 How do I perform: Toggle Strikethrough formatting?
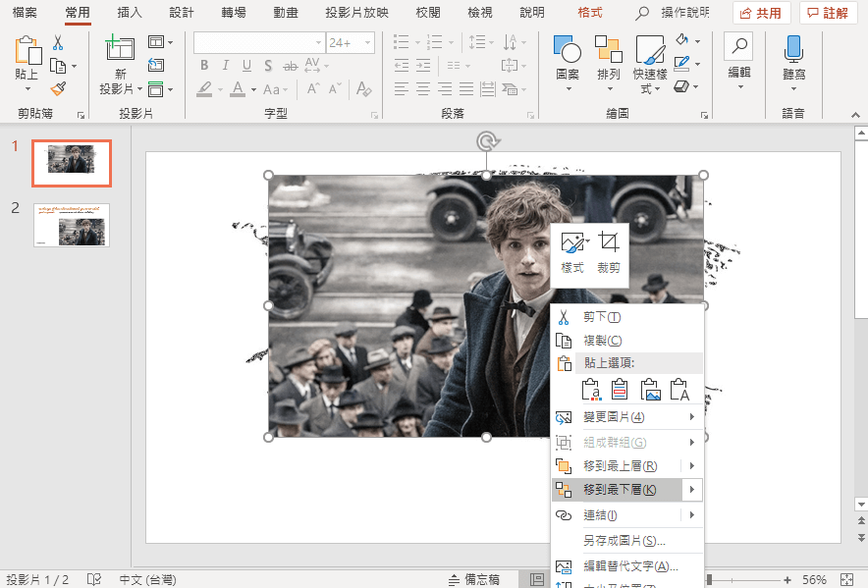coord(290,66)
